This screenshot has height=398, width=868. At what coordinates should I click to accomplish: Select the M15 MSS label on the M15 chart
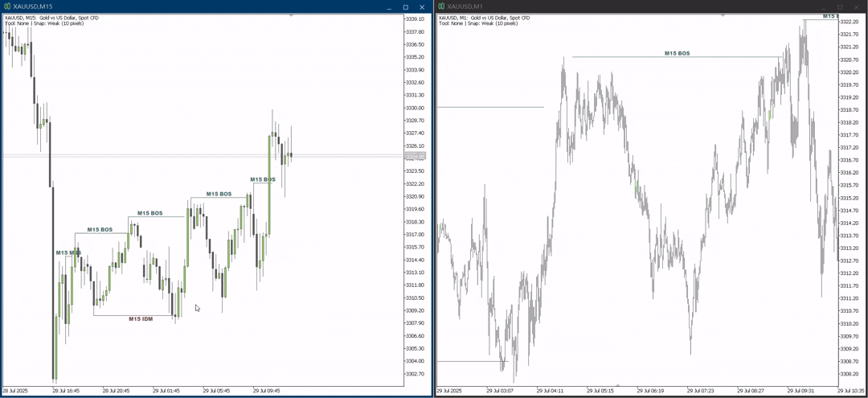click(x=68, y=252)
